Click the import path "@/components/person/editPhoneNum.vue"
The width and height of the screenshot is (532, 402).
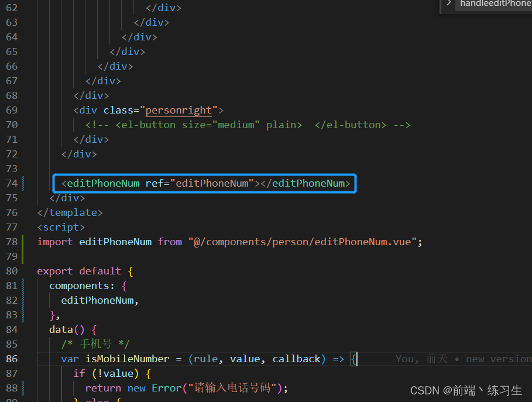303,242
